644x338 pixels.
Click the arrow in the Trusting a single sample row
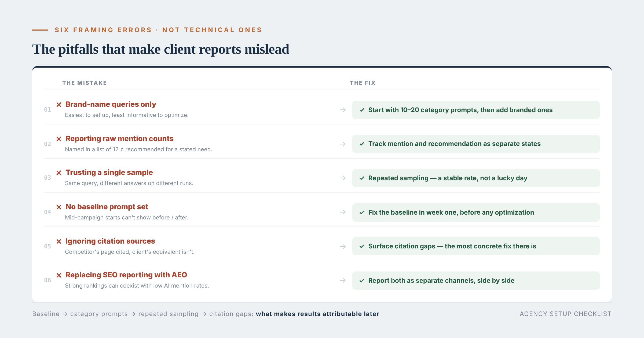click(343, 178)
